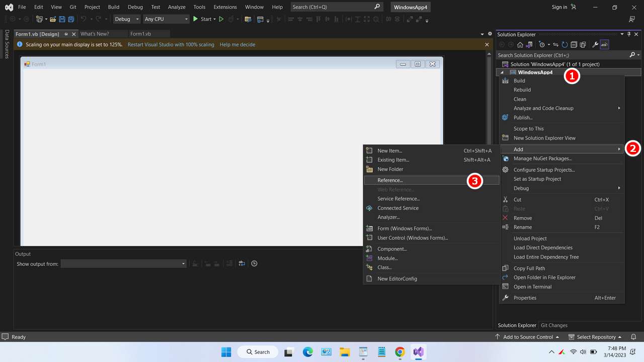This screenshot has width=644, height=362.
Task: Open Properties wrench icon in Solution Explorer
Action: point(595,45)
